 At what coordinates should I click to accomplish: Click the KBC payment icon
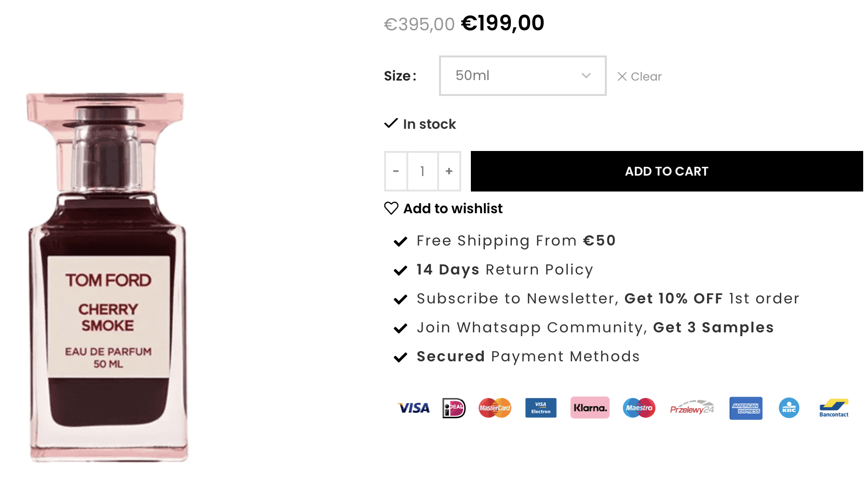tap(789, 408)
